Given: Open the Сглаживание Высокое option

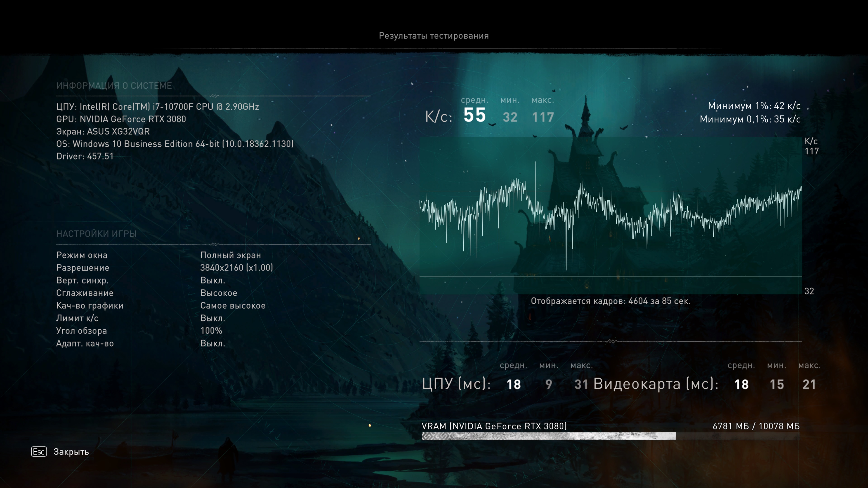Looking at the screenshot, I should [219, 293].
